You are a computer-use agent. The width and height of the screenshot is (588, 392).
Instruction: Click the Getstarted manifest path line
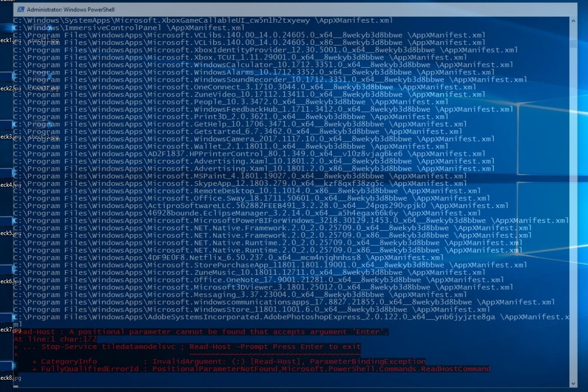pyautogui.click(x=238, y=131)
